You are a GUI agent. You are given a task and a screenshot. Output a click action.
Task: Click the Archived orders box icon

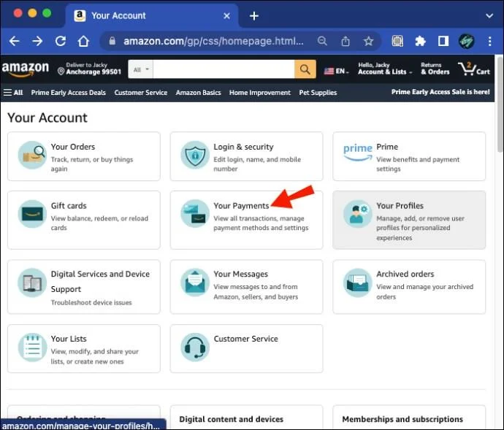[x=358, y=283]
